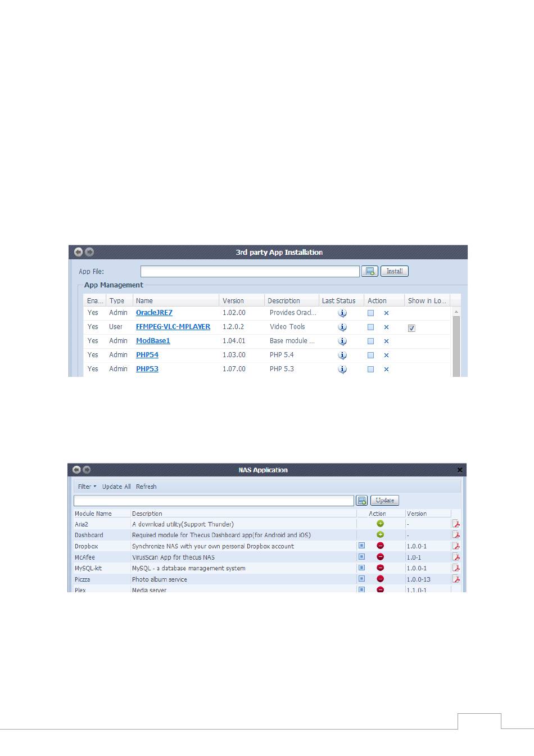Click the blue square action icon for MySQL-kit
The width and height of the screenshot is (534, 756).
(361, 568)
